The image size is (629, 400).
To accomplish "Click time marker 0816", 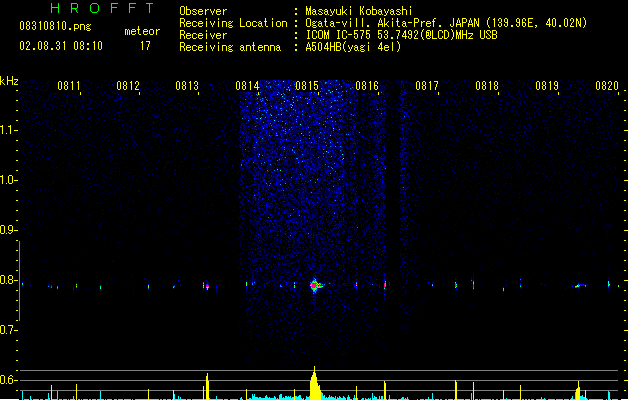I will (367, 86).
